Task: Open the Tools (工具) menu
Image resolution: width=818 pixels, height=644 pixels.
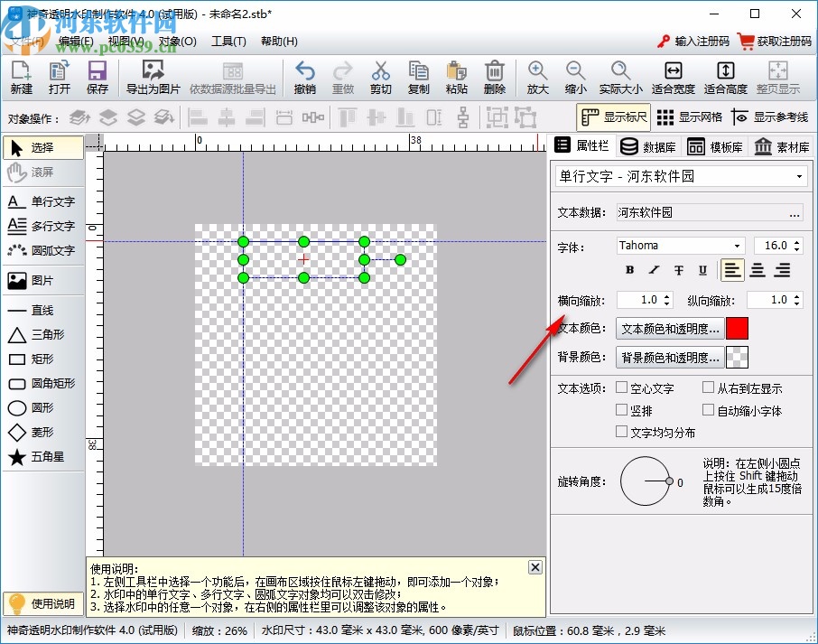Action: [228, 42]
